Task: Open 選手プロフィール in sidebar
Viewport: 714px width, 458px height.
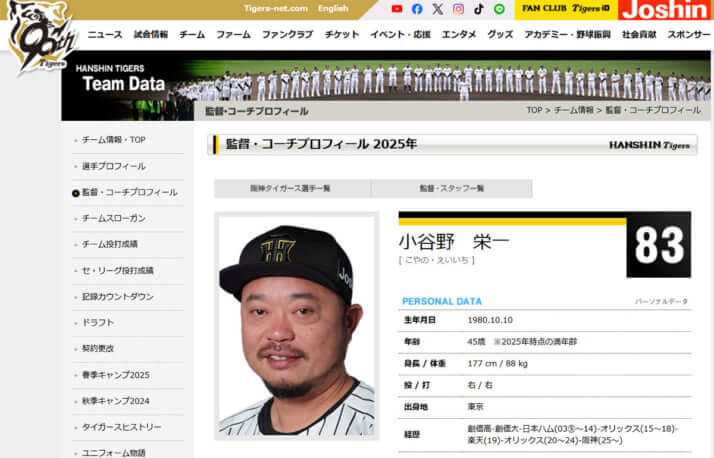Action: click(114, 166)
